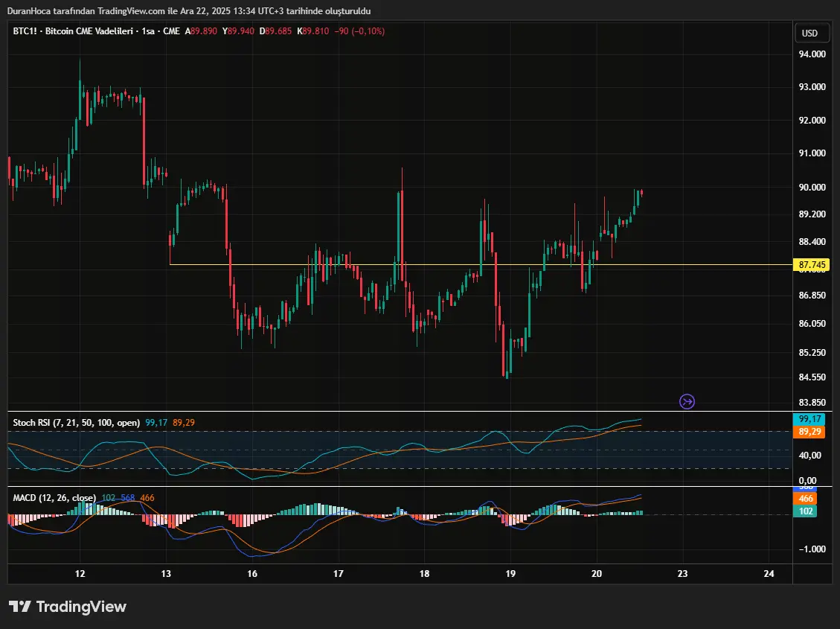Image resolution: width=840 pixels, height=629 pixels.
Task: Click the orange 466 value in MACD legend
Action: tap(147, 498)
